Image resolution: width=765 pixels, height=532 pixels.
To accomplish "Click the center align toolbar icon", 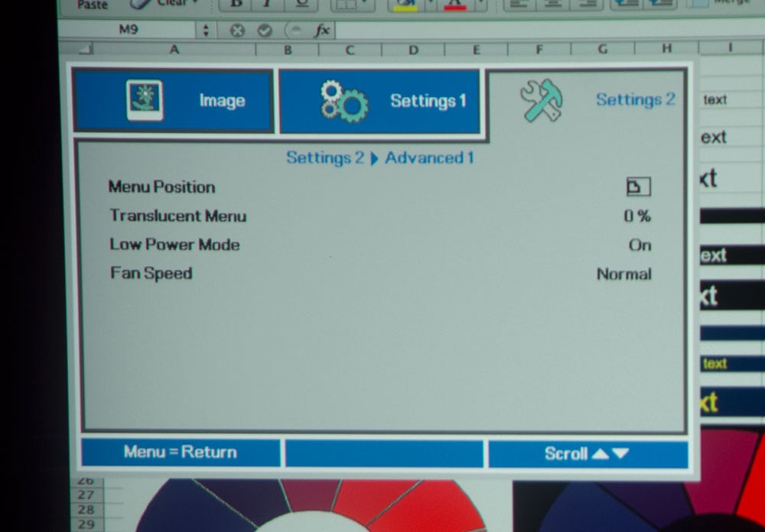I will pyautogui.click(x=552, y=5).
